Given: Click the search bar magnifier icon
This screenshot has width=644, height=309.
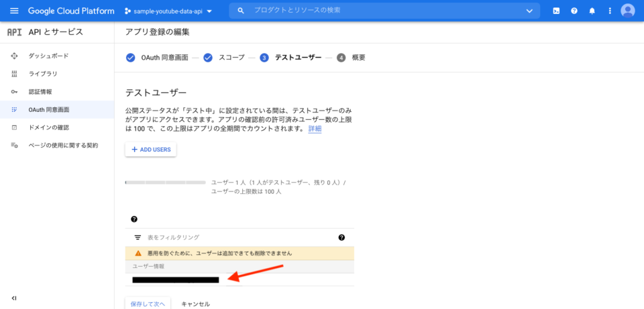Looking at the screenshot, I should [241, 10].
